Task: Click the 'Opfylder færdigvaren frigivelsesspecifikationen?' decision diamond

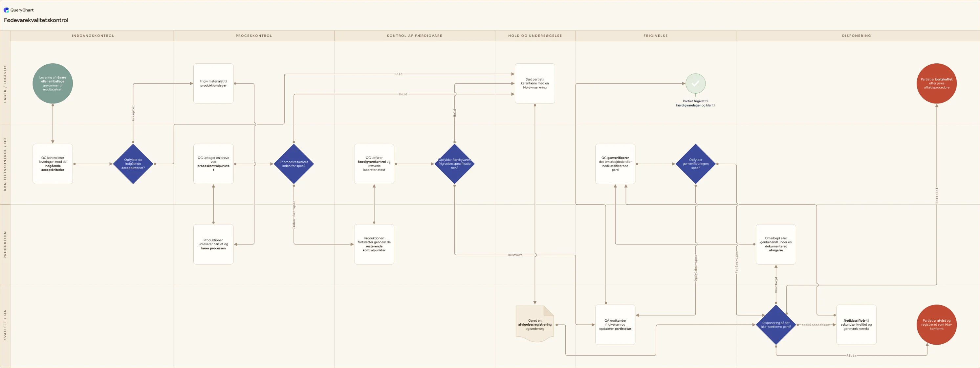Action: pyautogui.click(x=454, y=164)
